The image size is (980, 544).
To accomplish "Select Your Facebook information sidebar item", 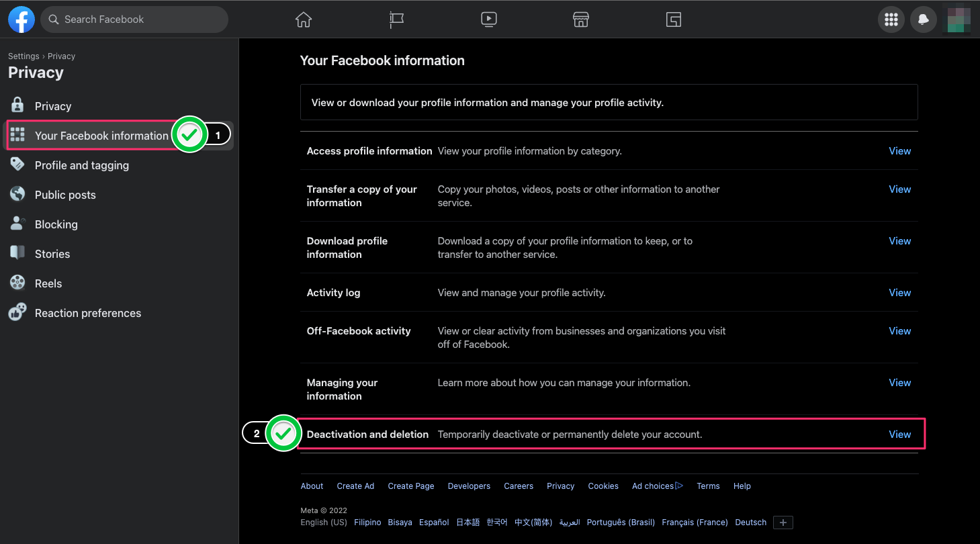I will (120, 136).
